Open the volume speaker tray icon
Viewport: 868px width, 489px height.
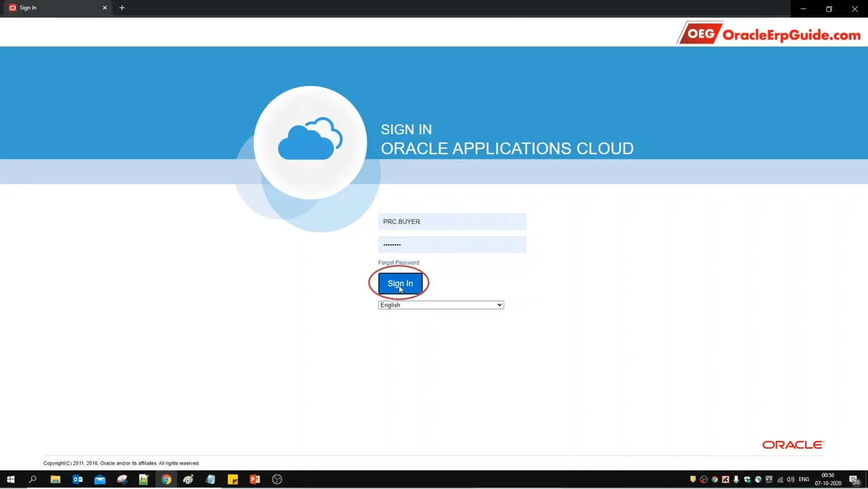click(x=791, y=479)
